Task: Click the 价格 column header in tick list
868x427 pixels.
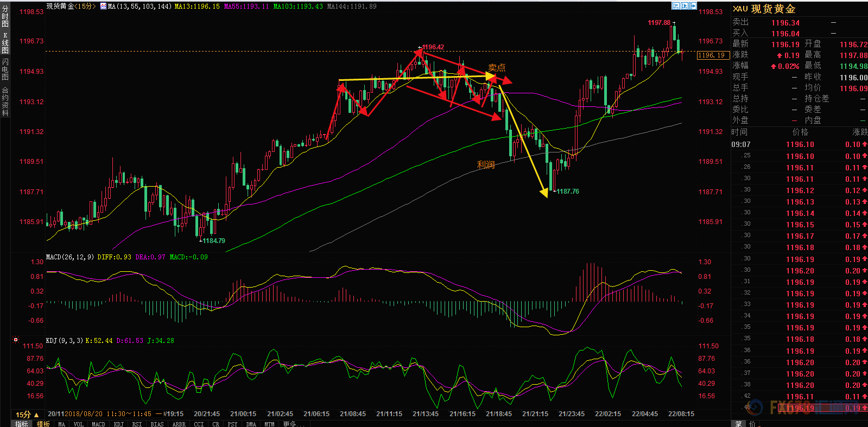Action: point(800,132)
